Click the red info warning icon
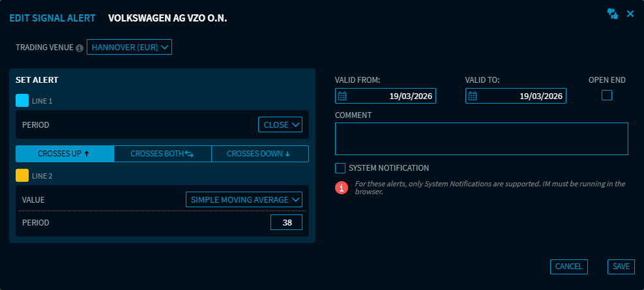The height and width of the screenshot is (290, 644). (342, 187)
